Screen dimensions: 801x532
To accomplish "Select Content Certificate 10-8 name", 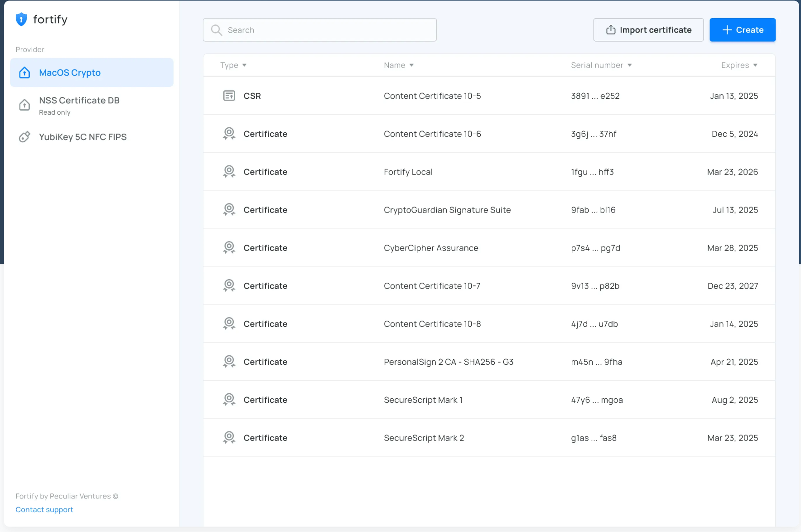I will tap(432, 324).
